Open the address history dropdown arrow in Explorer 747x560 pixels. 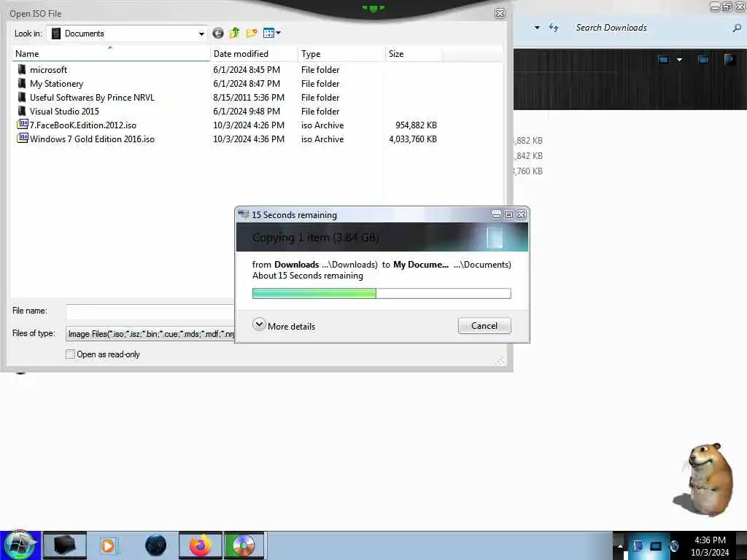[x=537, y=28]
